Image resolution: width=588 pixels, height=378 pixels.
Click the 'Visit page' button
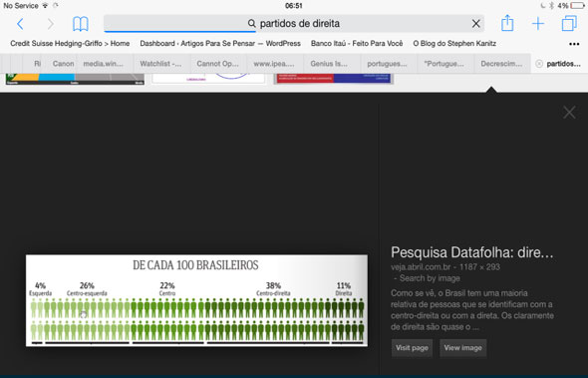(x=412, y=348)
